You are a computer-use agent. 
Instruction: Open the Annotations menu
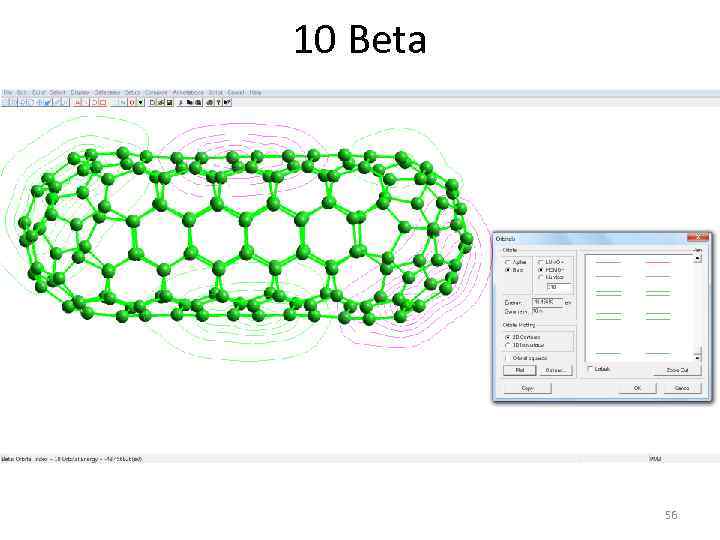point(188,93)
